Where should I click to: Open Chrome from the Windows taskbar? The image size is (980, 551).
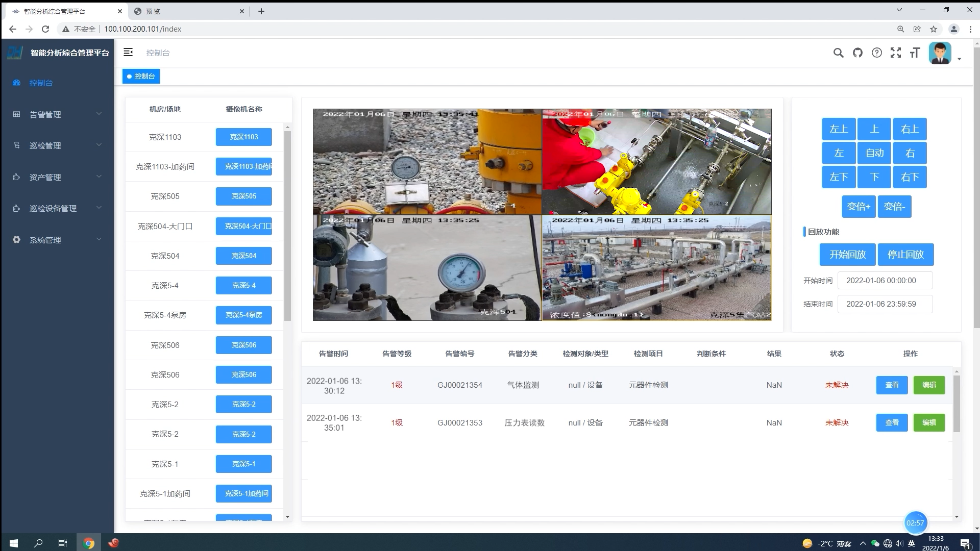89,543
